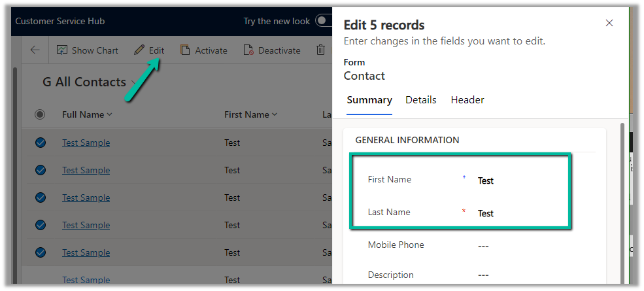Click the Delete trash icon
644x291 pixels.
320,50
